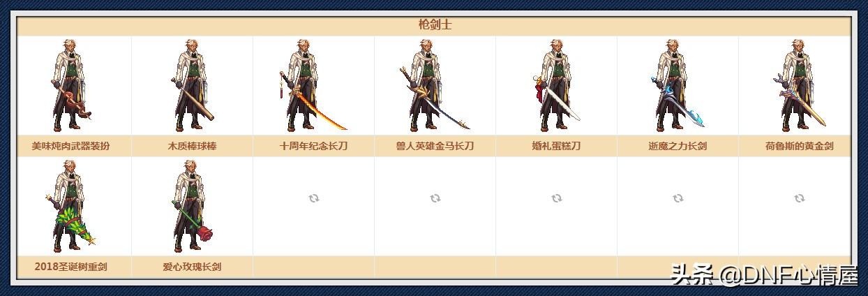Click the 美味炖肉武器装扮 character thumbnail
Screen dimensions: 868x296
tap(71, 85)
